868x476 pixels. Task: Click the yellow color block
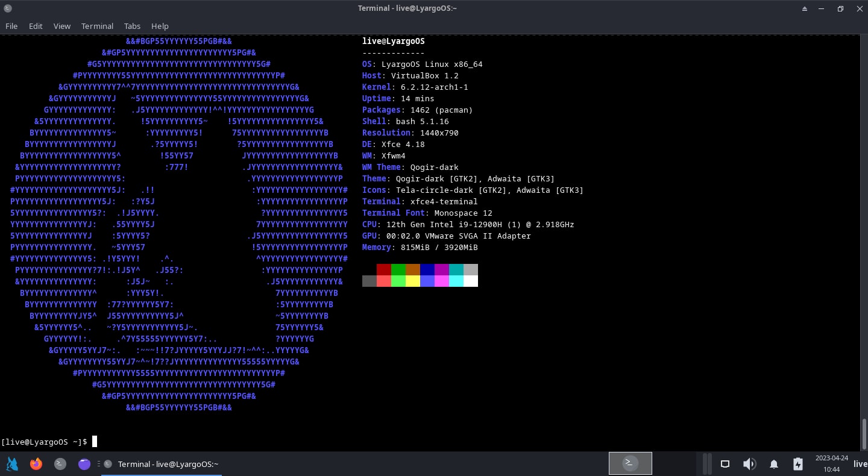pos(413,281)
